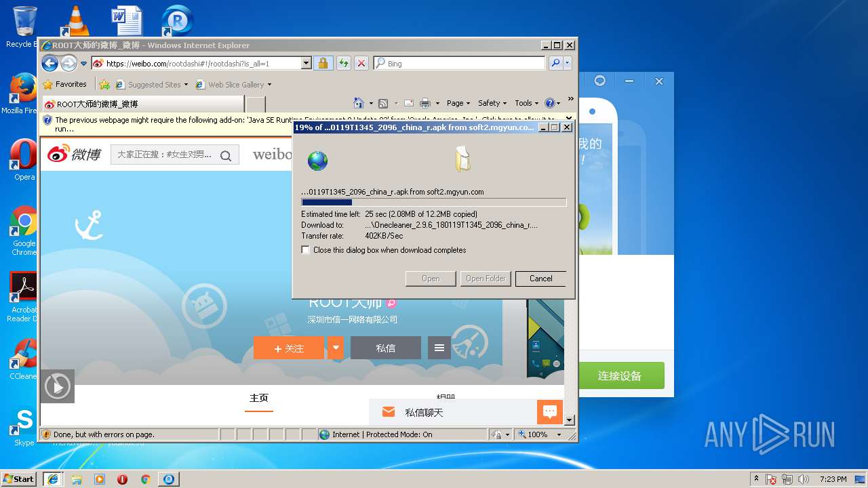Click the download progress bar

tap(434, 202)
